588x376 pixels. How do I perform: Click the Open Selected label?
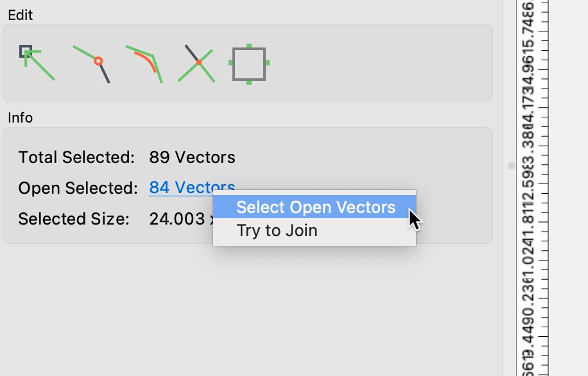78,188
